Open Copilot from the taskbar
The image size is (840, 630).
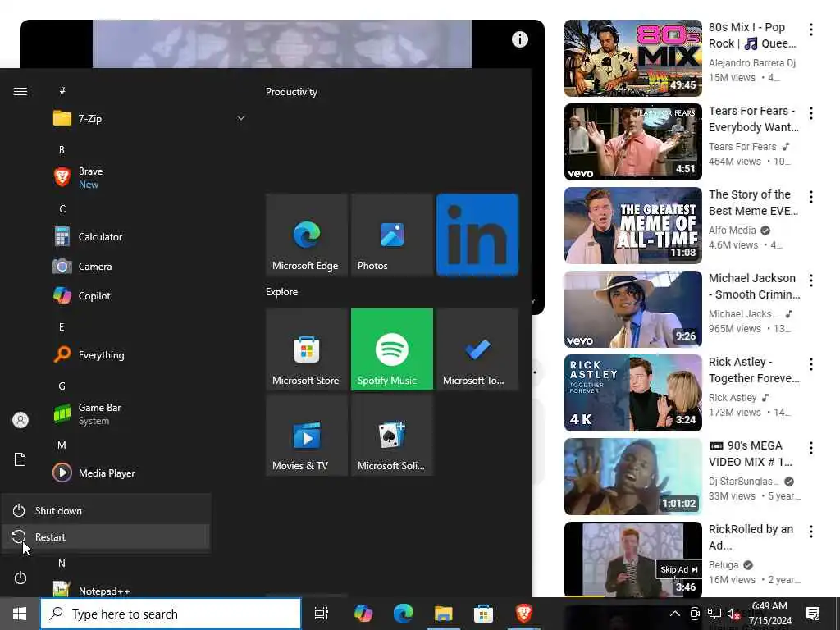tap(363, 614)
